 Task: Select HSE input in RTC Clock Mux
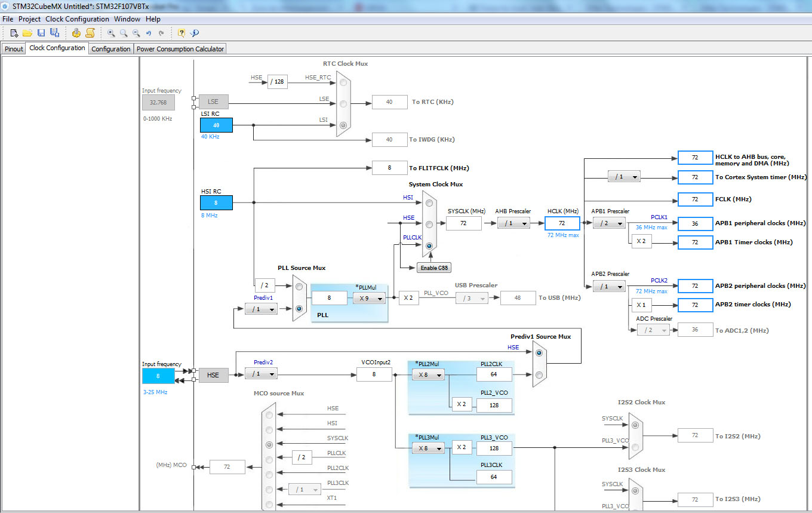(x=343, y=82)
